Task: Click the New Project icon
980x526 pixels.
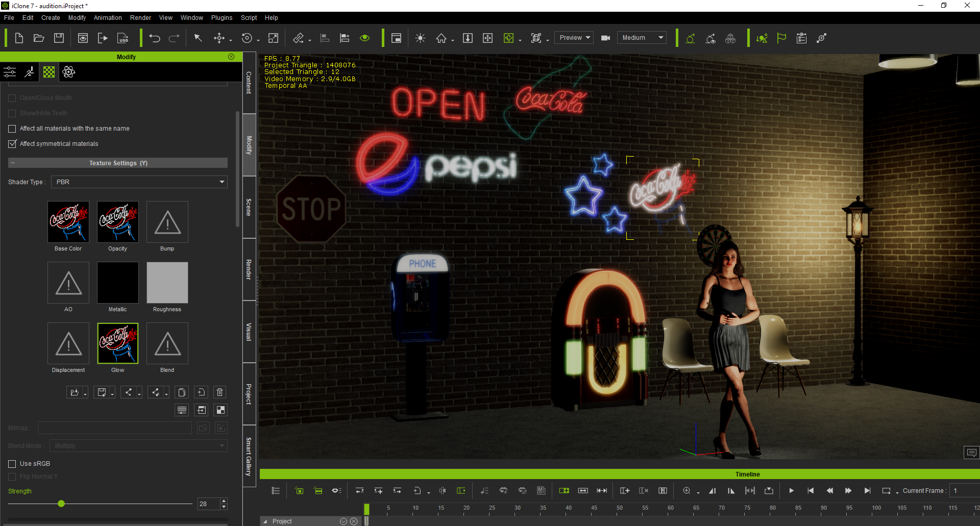Action: pyautogui.click(x=19, y=38)
